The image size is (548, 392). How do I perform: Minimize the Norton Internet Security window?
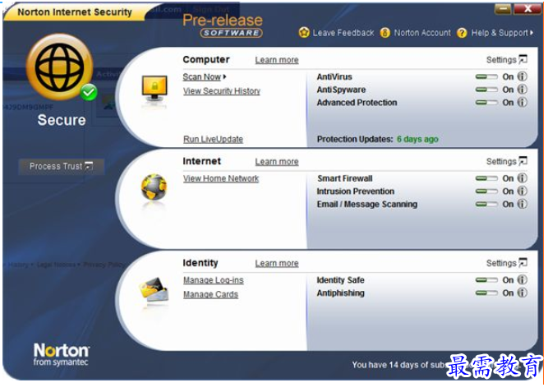coord(503,9)
